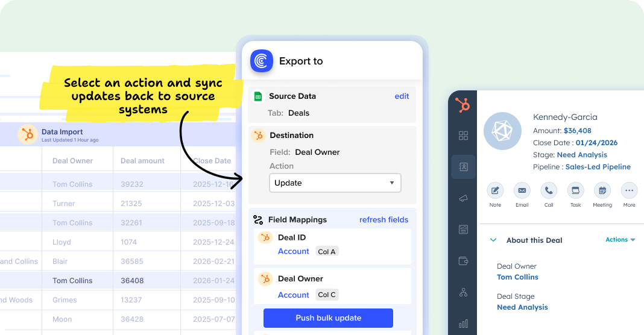Open the contacts icon in HubSpot sidebar

pos(463,167)
